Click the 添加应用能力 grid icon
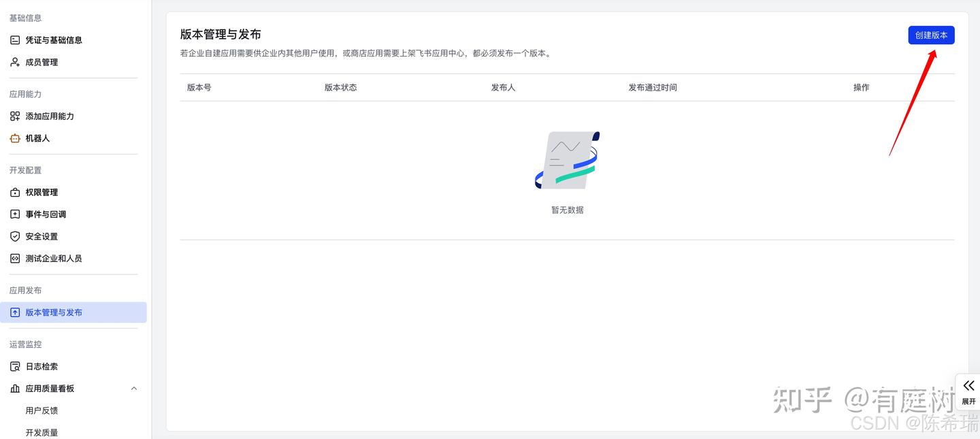Image resolution: width=980 pixels, height=439 pixels. point(15,116)
